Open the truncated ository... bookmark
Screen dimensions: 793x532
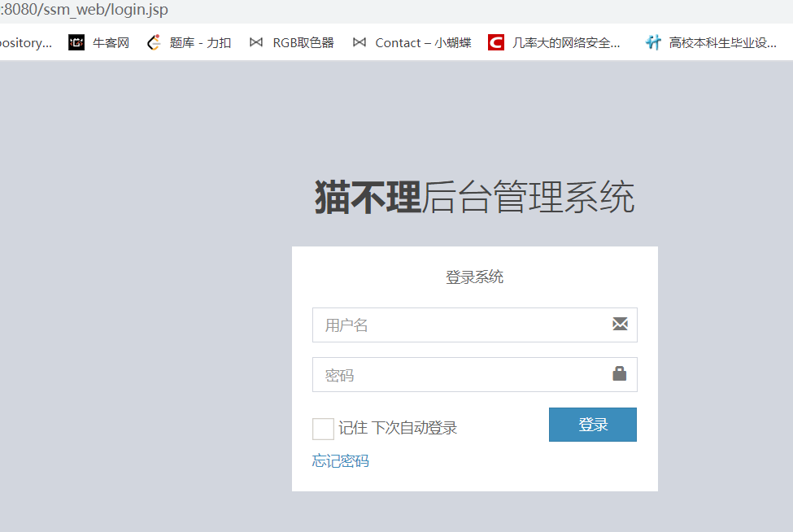26,43
